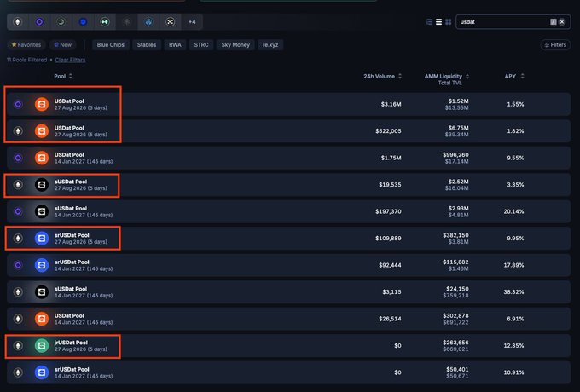Sort by 24h Volume
The image size is (580, 392).
coord(382,76)
